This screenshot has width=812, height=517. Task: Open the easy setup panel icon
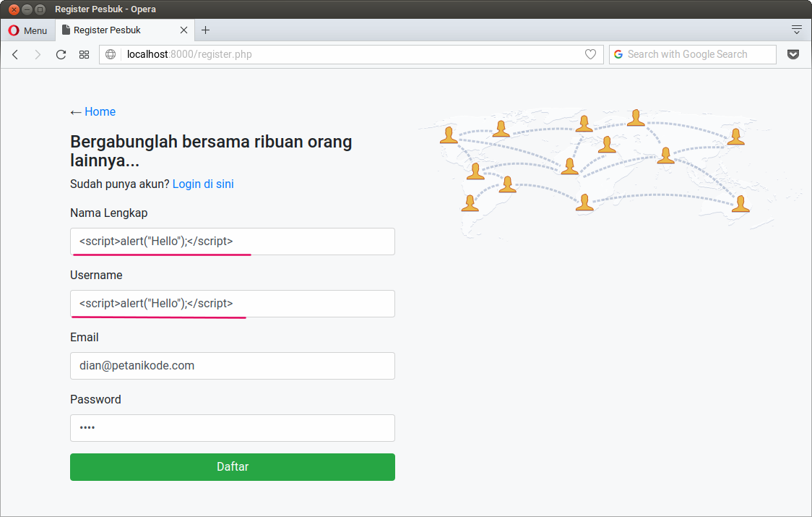797,30
